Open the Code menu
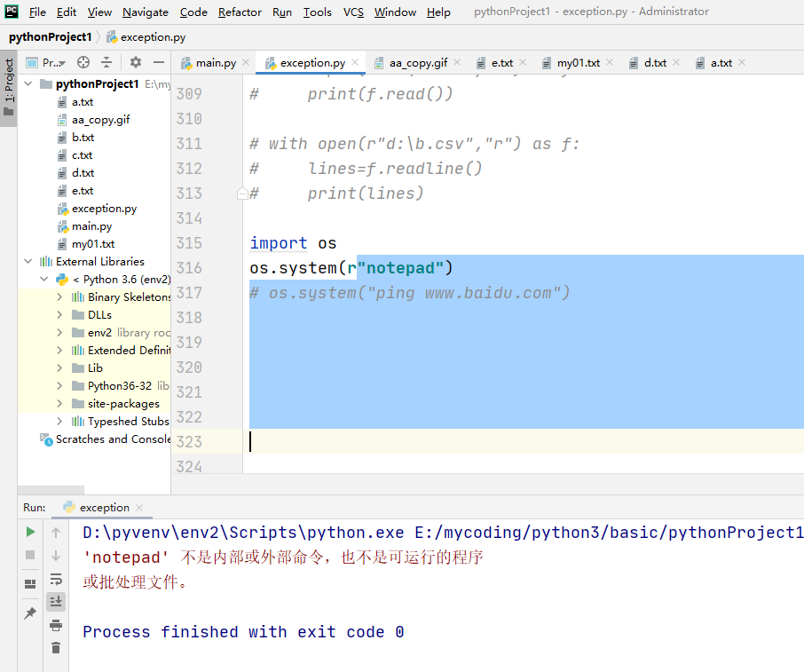 tap(193, 12)
